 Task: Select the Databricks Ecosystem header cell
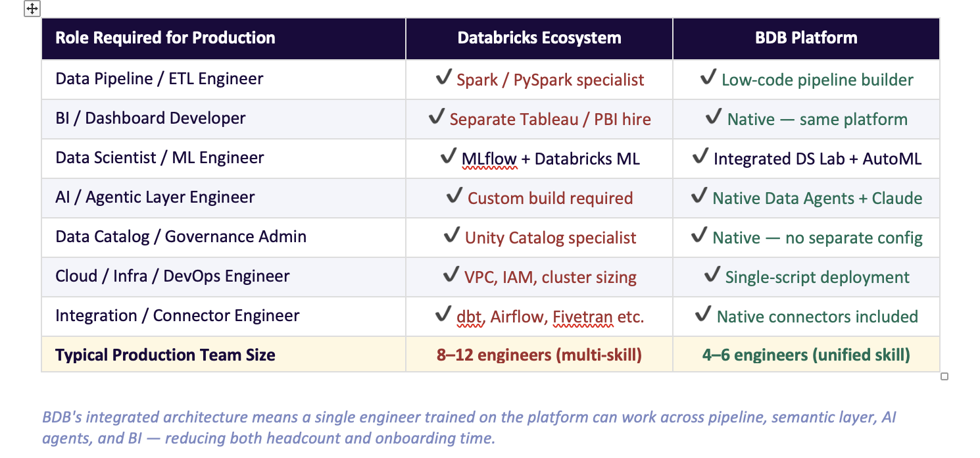tap(538, 38)
